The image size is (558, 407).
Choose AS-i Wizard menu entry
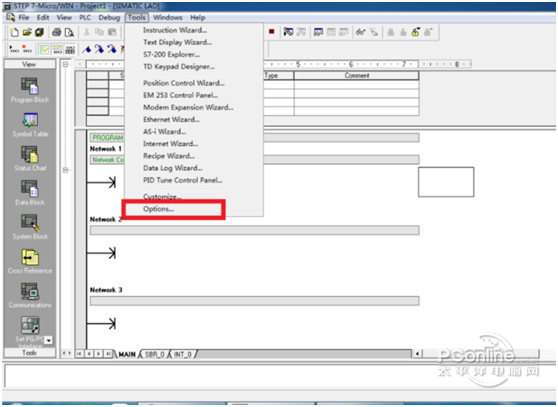194,131
